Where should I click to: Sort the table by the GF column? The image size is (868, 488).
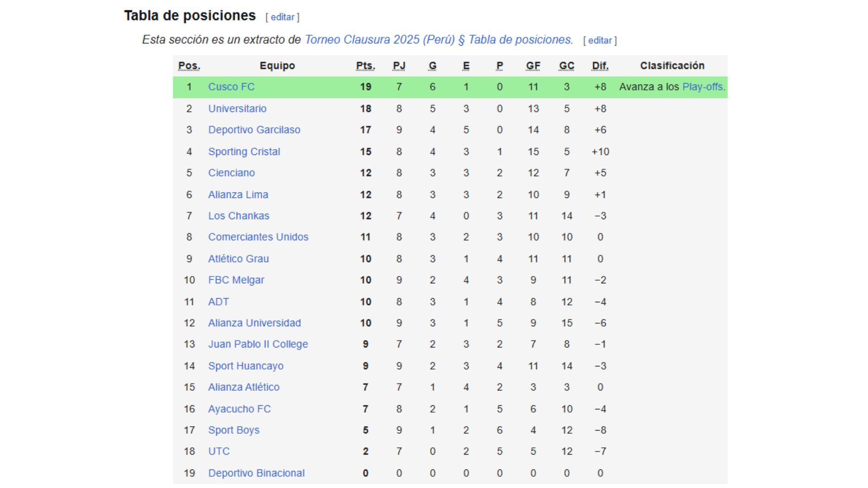point(533,65)
